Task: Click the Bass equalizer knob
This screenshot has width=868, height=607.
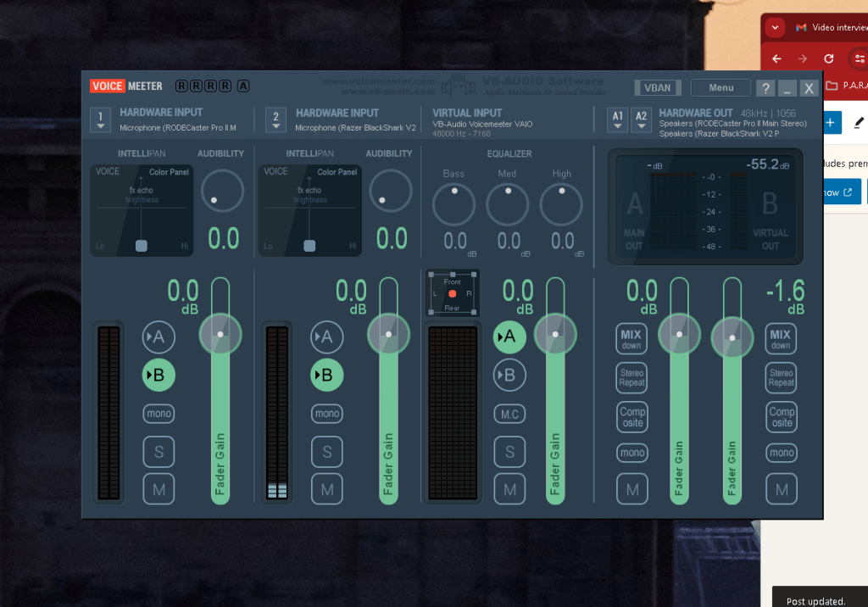Action: tap(454, 204)
